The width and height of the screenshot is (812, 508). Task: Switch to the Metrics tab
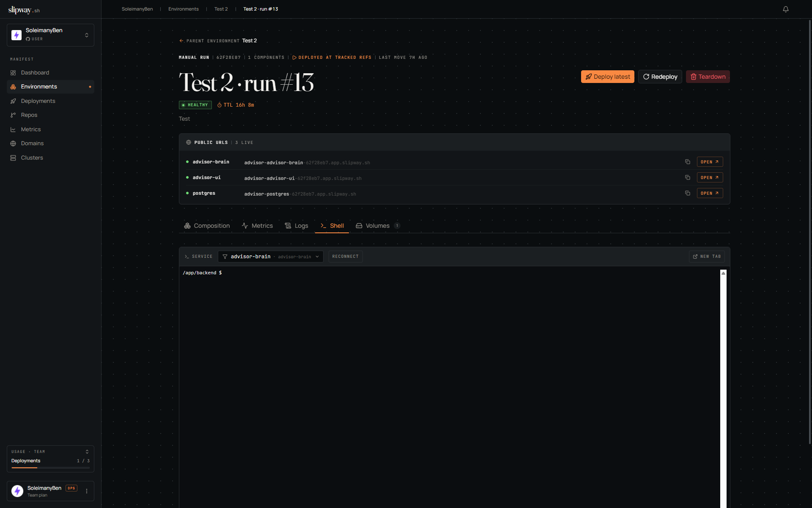point(257,226)
